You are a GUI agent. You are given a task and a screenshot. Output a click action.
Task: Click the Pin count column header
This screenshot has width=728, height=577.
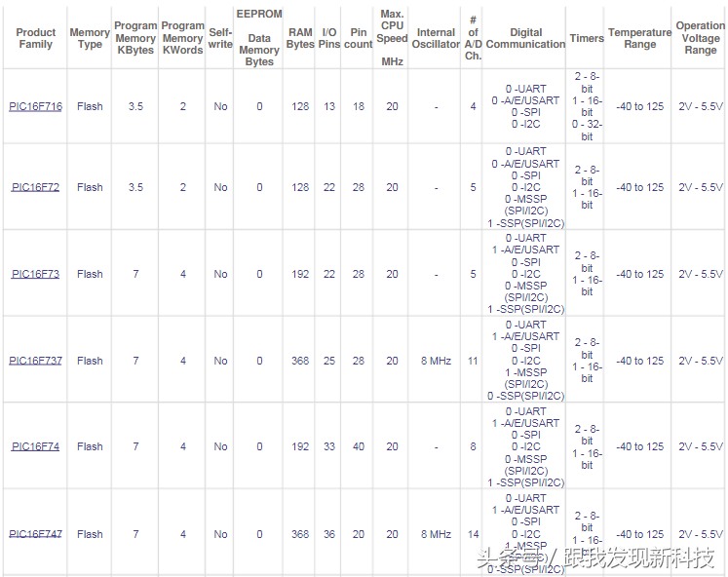(359, 39)
